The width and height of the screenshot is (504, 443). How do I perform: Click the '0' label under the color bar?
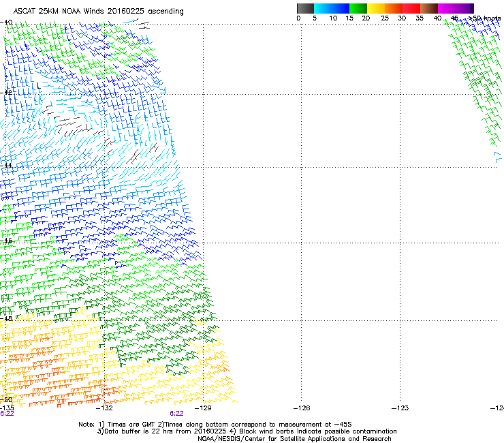pos(298,18)
